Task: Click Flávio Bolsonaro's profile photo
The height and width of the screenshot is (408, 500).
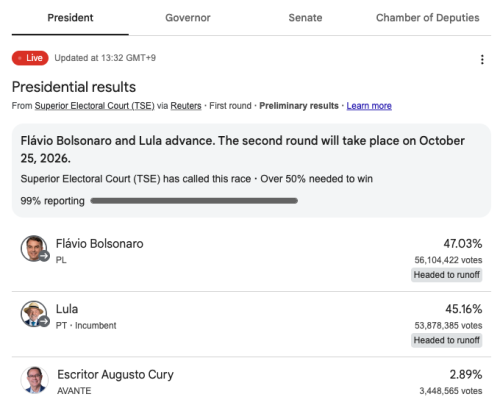Action: click(34, 249)
